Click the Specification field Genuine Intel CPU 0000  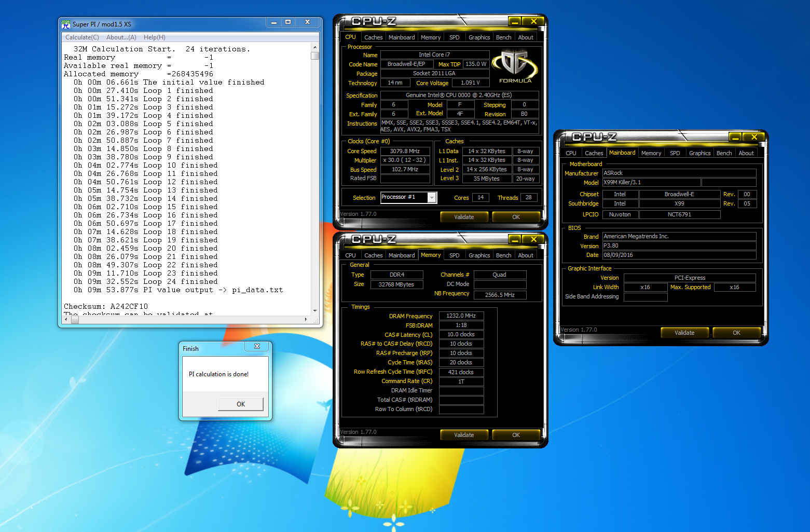coord(459,96)
